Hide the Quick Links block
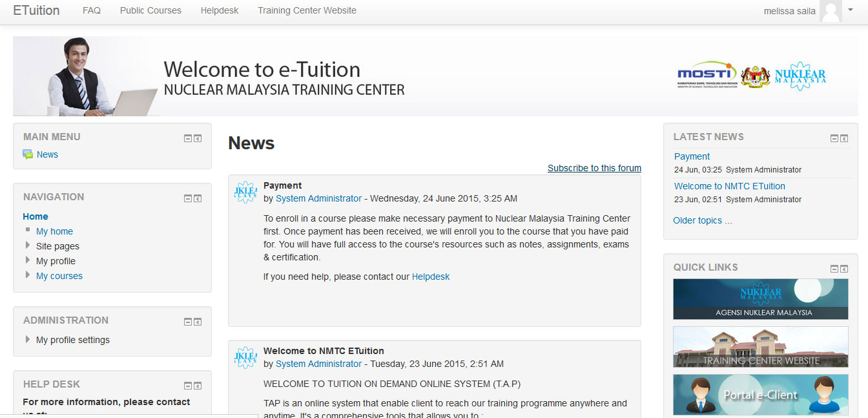Image resolution: width=868 pixels, height=418 pixels. [x=834, y=269]
